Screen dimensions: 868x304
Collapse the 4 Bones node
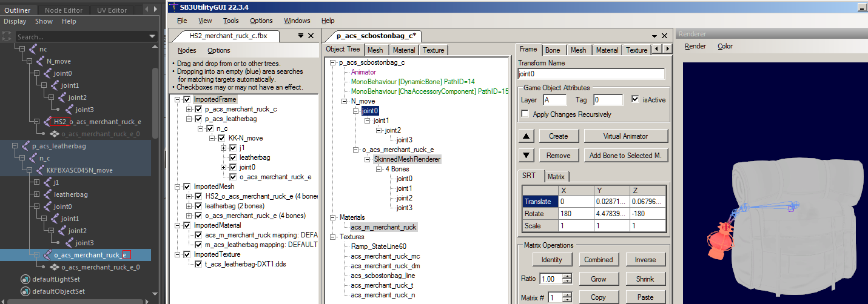[379, 169]
